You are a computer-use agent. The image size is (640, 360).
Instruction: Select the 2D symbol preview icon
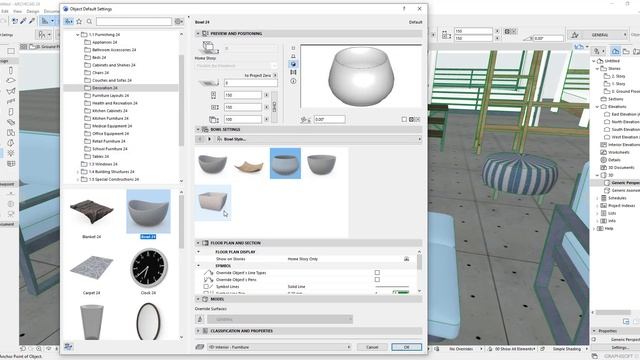[293, 48]
